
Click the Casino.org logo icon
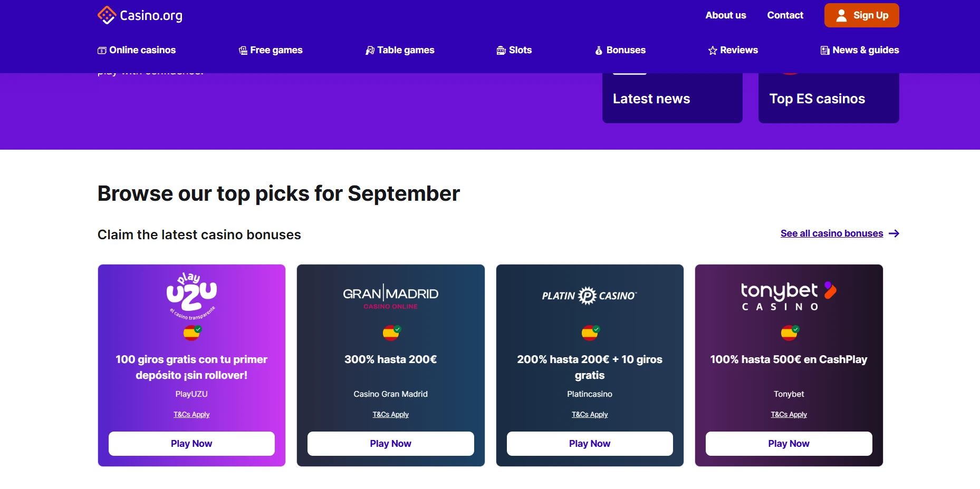(x=107, y=15)
